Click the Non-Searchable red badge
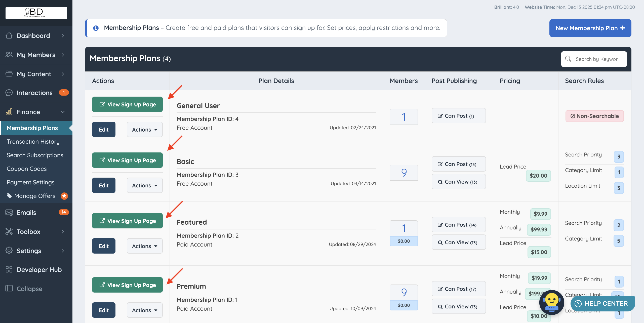Viewport: 644px width, 323px height. point(594,116)
